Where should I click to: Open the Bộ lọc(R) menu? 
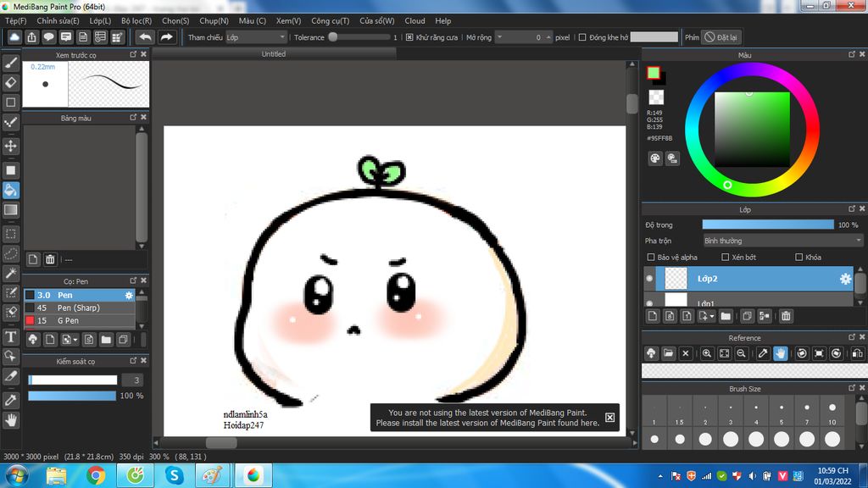coord(136,20)
